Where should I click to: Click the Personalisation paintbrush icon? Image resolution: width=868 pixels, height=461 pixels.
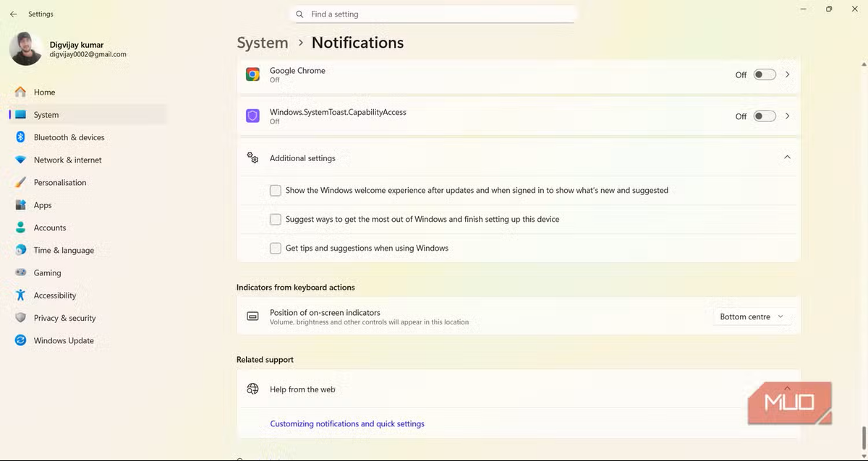(20, 182)
